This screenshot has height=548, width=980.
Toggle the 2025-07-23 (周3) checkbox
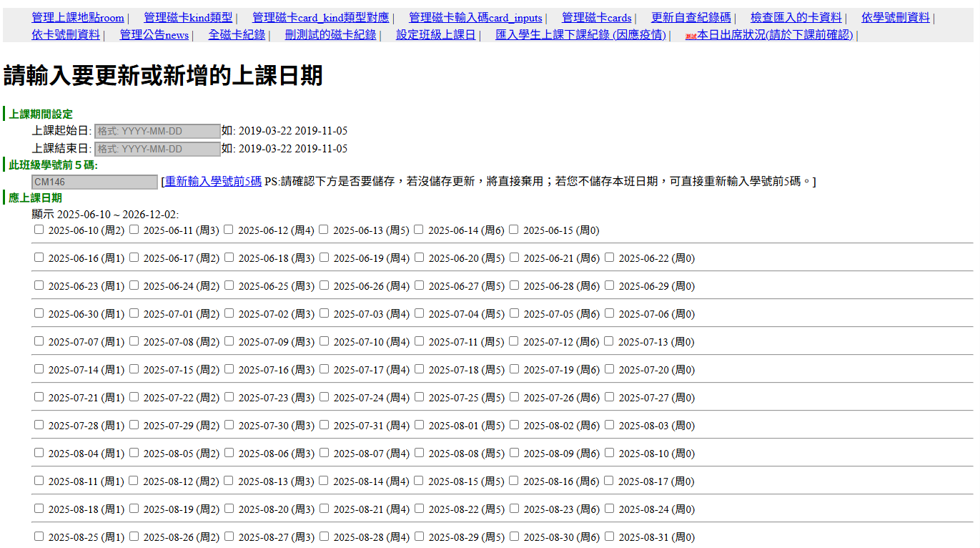coord(229,397)
